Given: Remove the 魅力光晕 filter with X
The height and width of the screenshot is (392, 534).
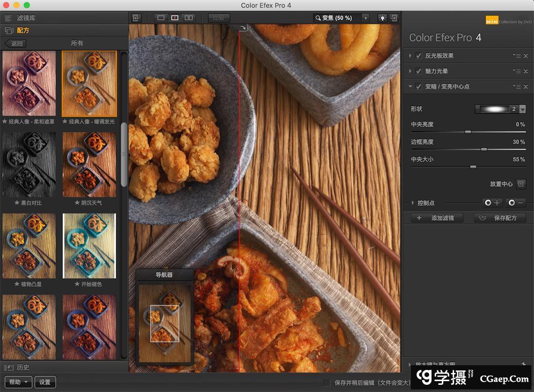Looking at the screenshot, I should pos(526,71).
